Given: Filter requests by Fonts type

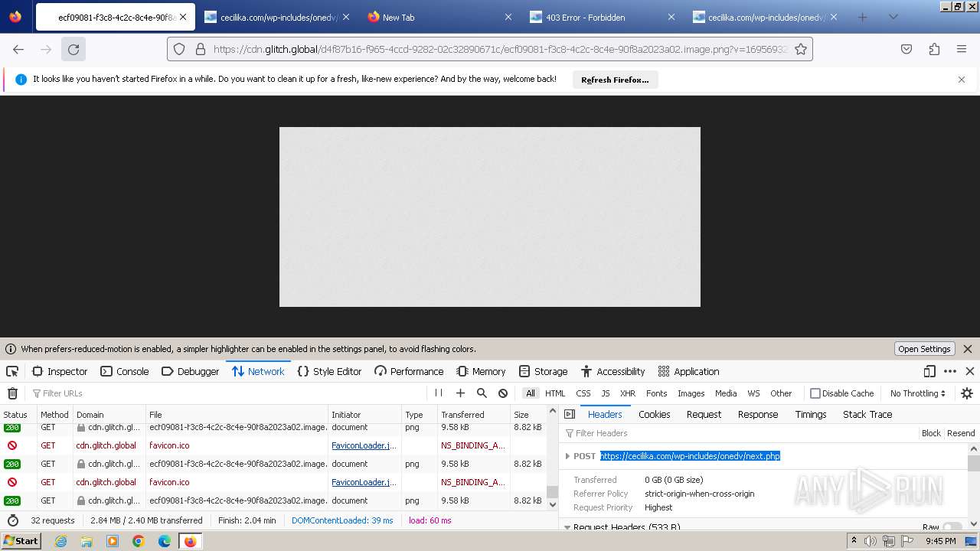Looking at the screenshot, I should 657,393.
